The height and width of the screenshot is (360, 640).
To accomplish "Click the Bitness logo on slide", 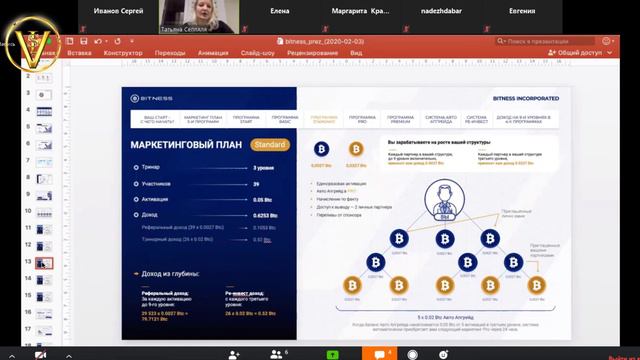I will [151, 98].
